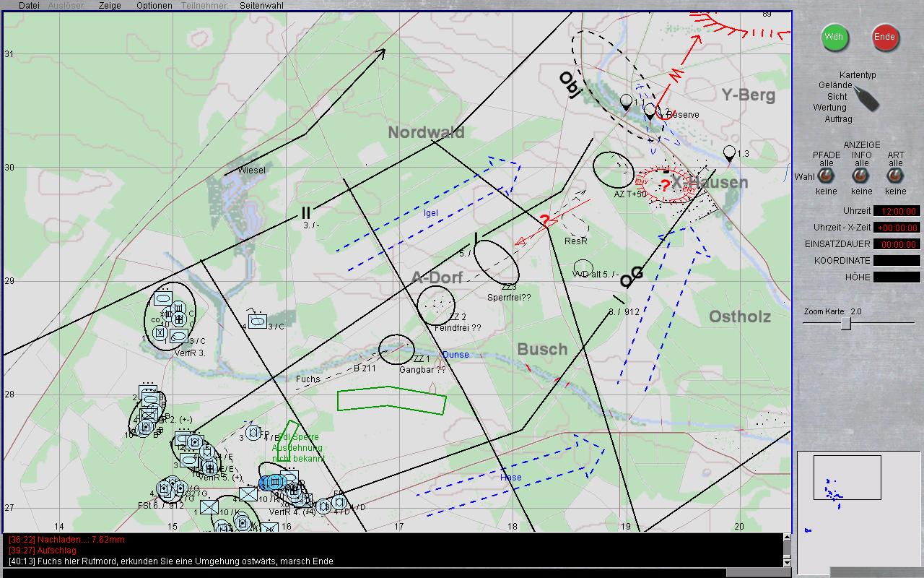The width and height of the screenshot is (924, 578).
Task: Flip the PFADE display toggle switch
Action: pyautogui.click(x=827, y=176)
